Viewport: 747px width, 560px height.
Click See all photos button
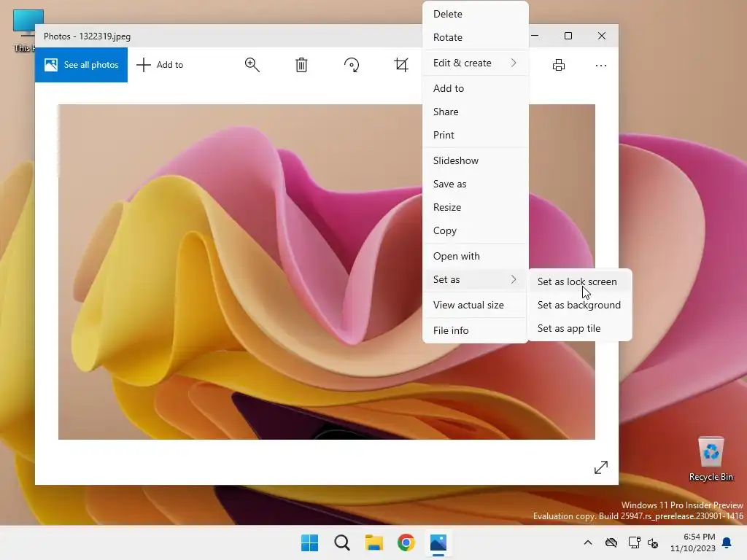pos(82,65)
